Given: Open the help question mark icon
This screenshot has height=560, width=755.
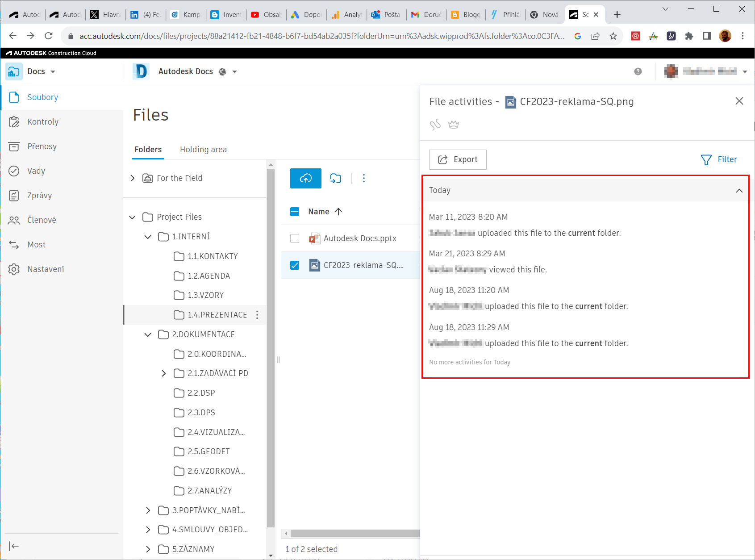Looking at the screenshot, I should 638,71.
